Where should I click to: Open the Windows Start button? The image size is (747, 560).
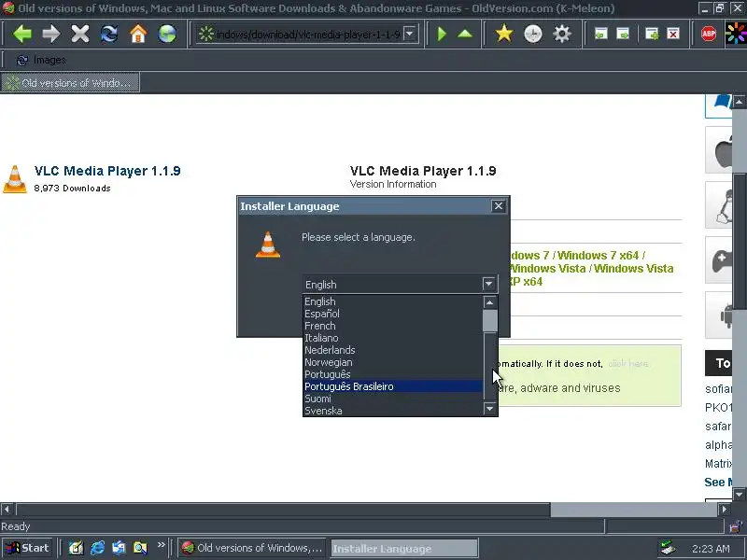[x=28, y=548]
